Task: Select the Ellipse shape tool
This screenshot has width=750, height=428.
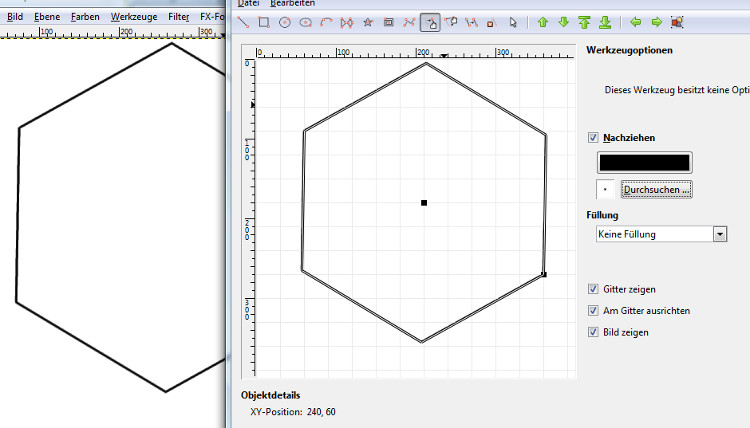Action: click(x=305, y=22)
